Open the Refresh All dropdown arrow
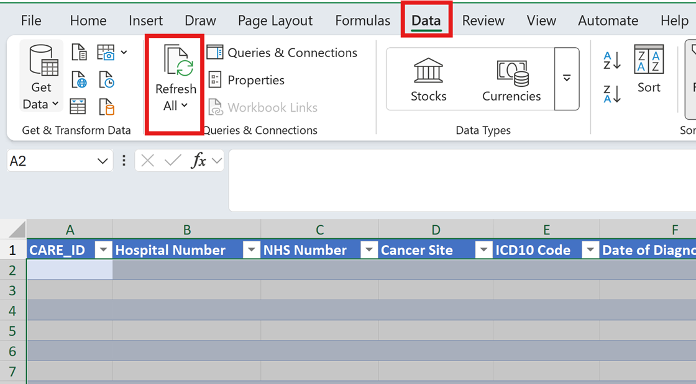 pos(184,106)
